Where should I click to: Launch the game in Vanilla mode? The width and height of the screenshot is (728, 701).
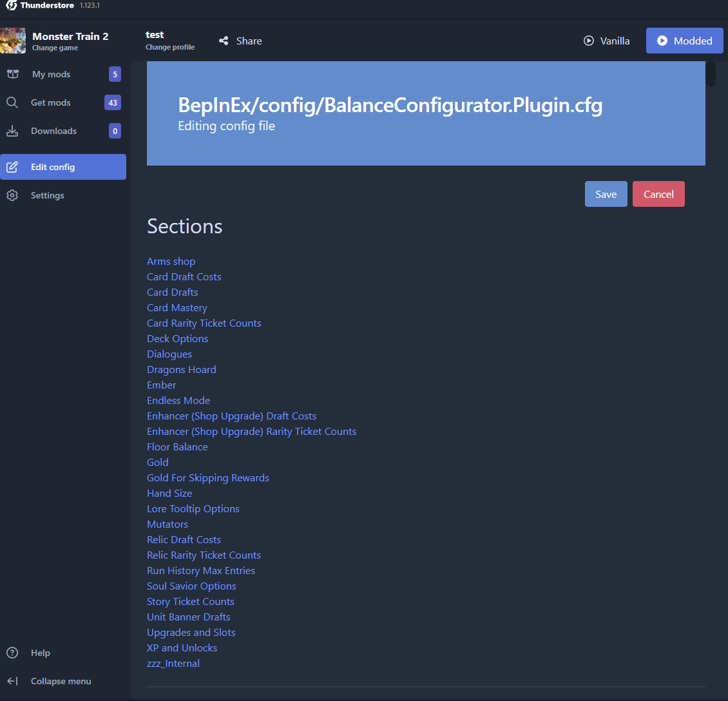(x=606, y=41)
